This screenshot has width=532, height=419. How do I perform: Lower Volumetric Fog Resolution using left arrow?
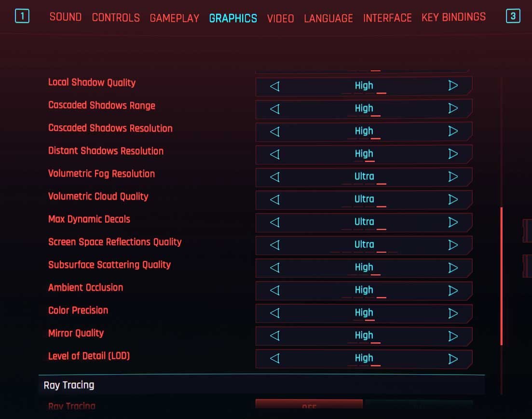point(274,176)
